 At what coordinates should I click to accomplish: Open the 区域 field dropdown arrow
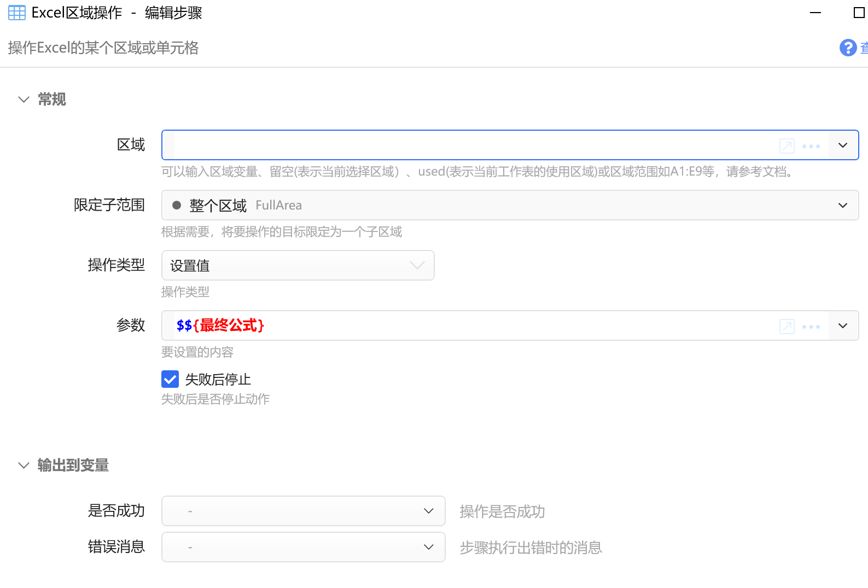843,145
